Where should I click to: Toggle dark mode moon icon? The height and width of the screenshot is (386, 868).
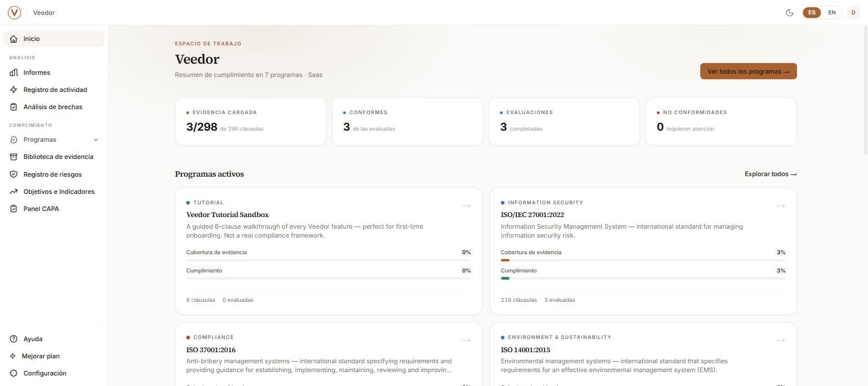tap(790, 12)
